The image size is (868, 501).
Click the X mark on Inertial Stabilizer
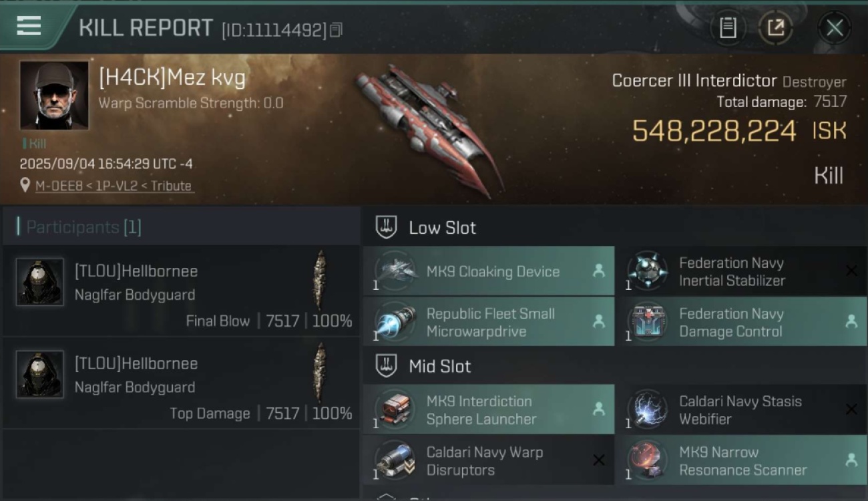point(851,271)
